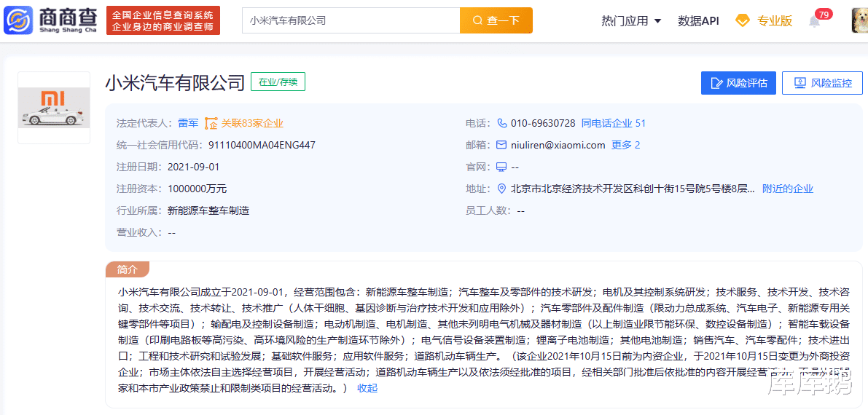868x415 pixels.
Task: Click the phone number 010-69630728
Action: pos(543,123)
